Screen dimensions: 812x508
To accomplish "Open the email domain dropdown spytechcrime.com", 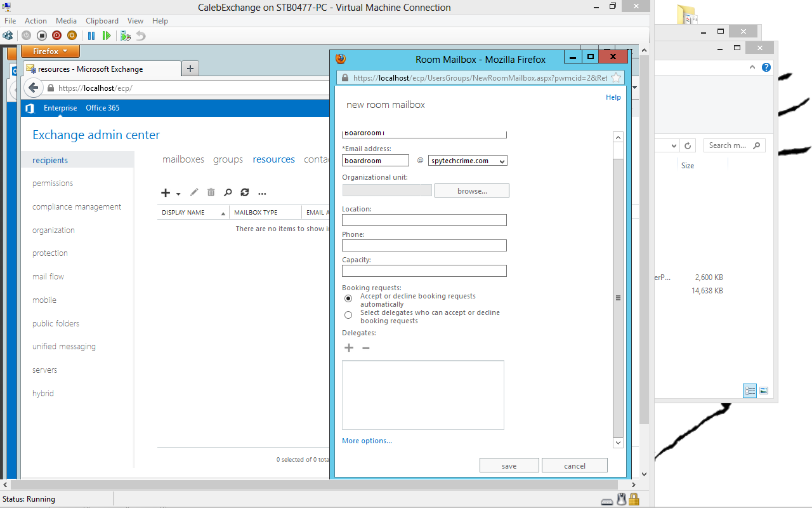I will [468, 161].
